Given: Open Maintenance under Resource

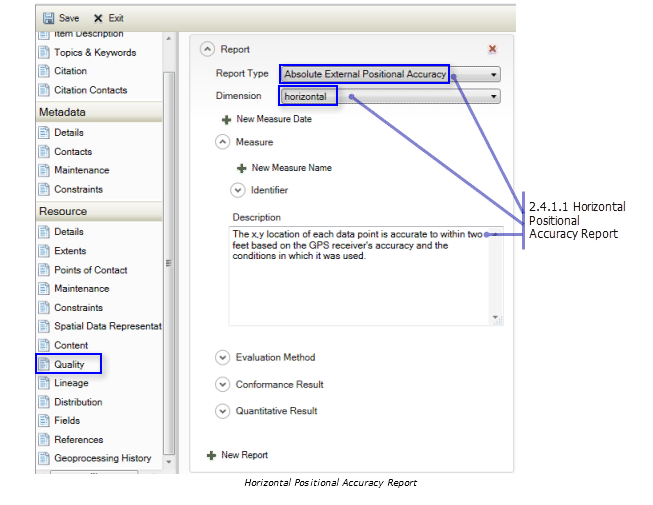Looking at the screenshot, I should click(x=82, y=289).
